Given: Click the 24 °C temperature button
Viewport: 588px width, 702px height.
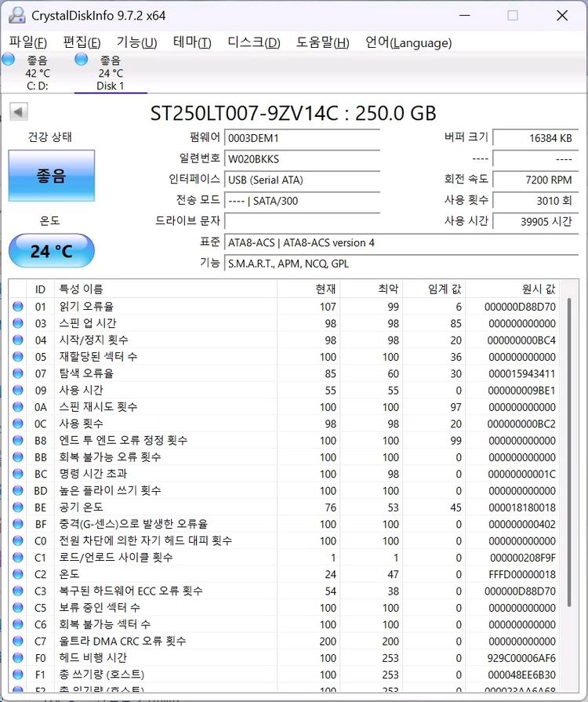Looking at the screenshot, I should 52,251.
